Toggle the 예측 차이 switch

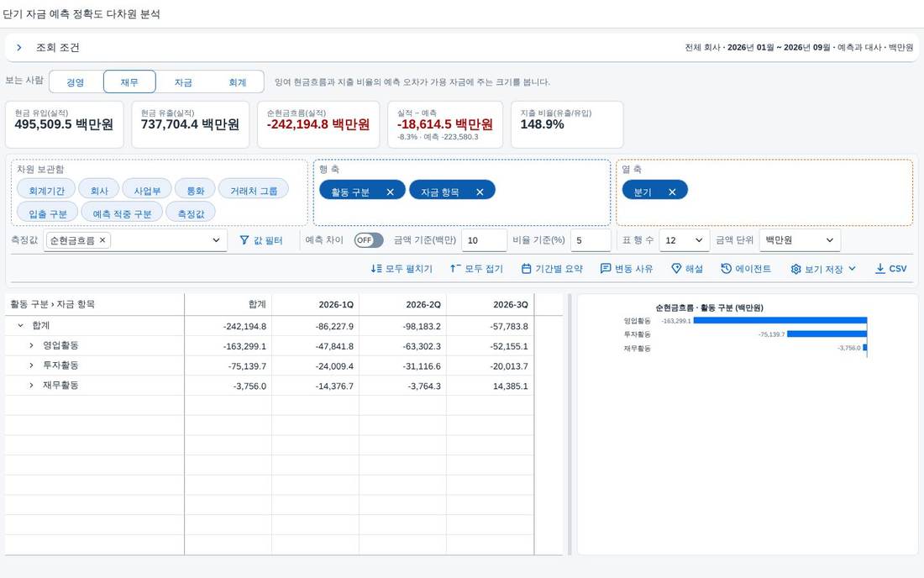368,240
